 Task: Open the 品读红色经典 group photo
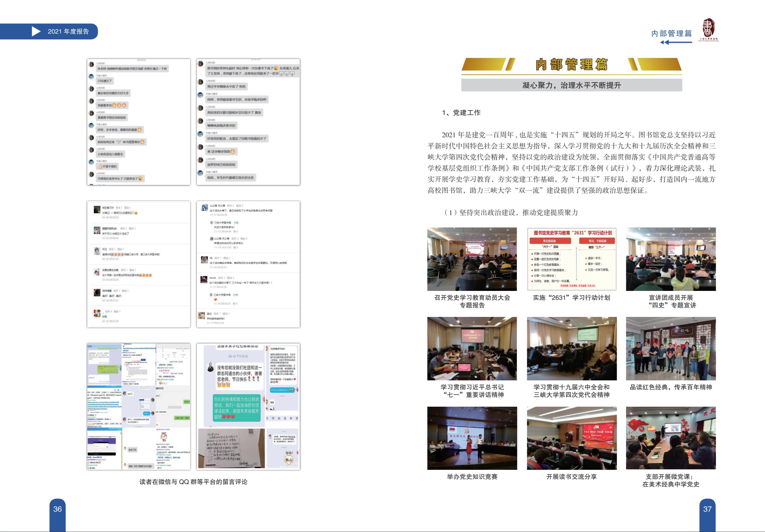[671, 349]
